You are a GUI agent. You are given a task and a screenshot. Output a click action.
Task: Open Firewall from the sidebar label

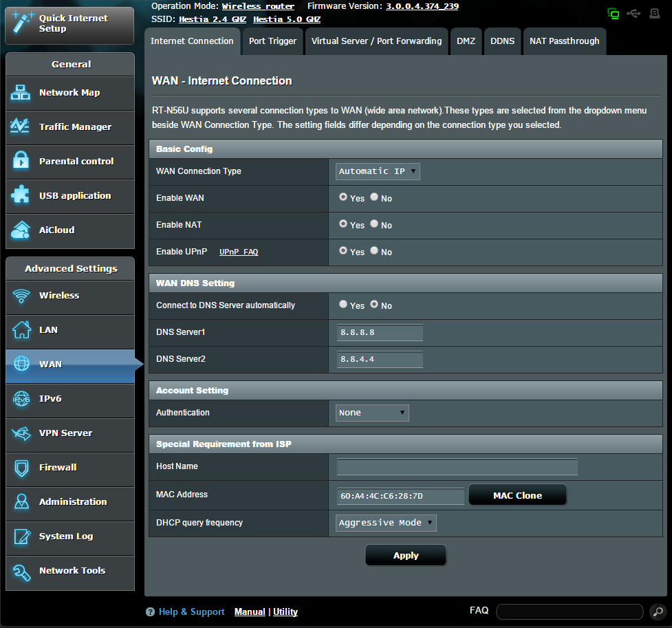coord(58,467)
